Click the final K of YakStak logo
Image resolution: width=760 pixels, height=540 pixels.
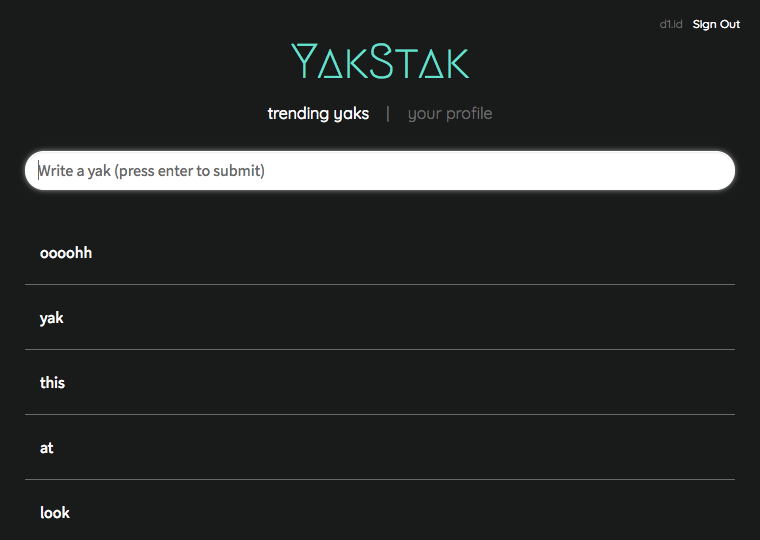click(x=458, y=63)
